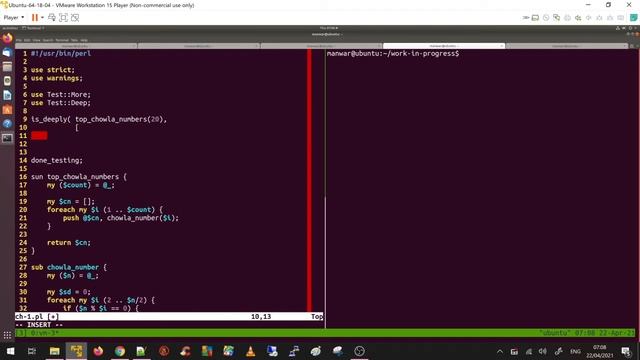Image resolution: width=640 pixels, height=360 pixels.
Task: Switch to the first terminal tab
Action: 76,46
